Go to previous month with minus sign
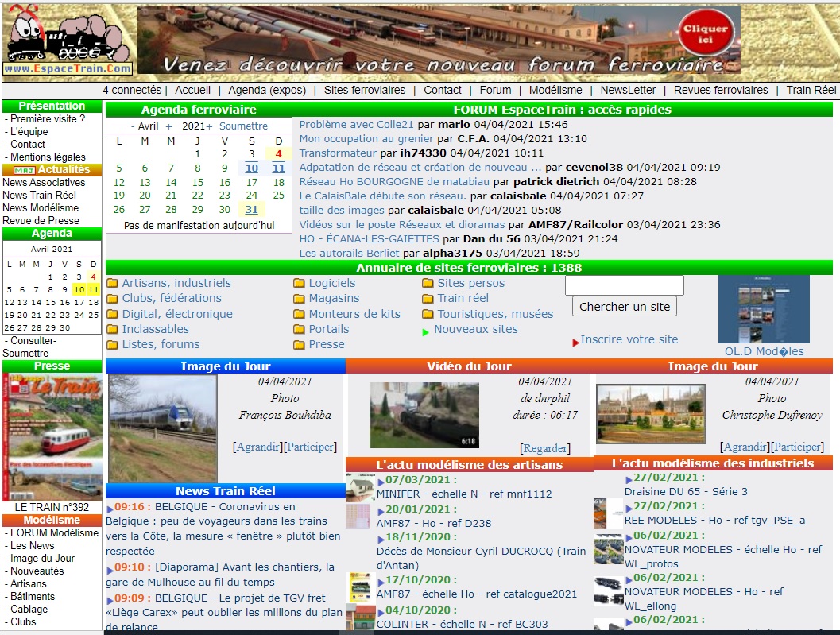 click(x=133, y=126)
